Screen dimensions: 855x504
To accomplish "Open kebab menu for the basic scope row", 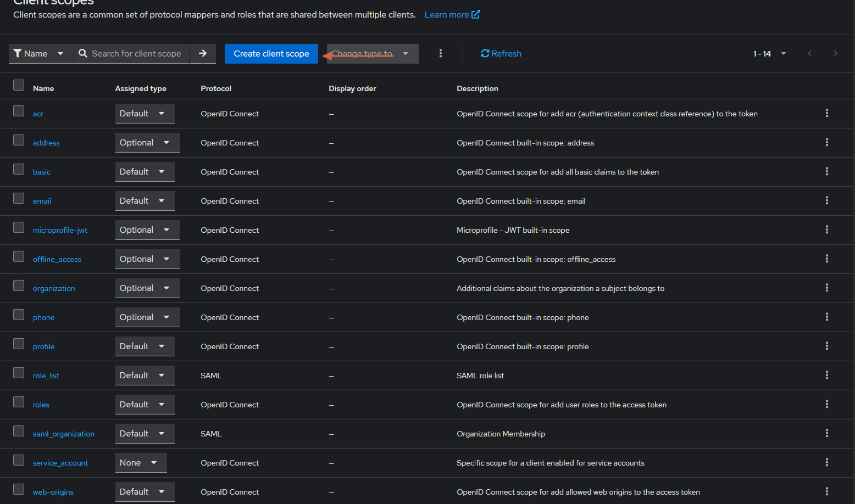I will (x=826, y=171).
